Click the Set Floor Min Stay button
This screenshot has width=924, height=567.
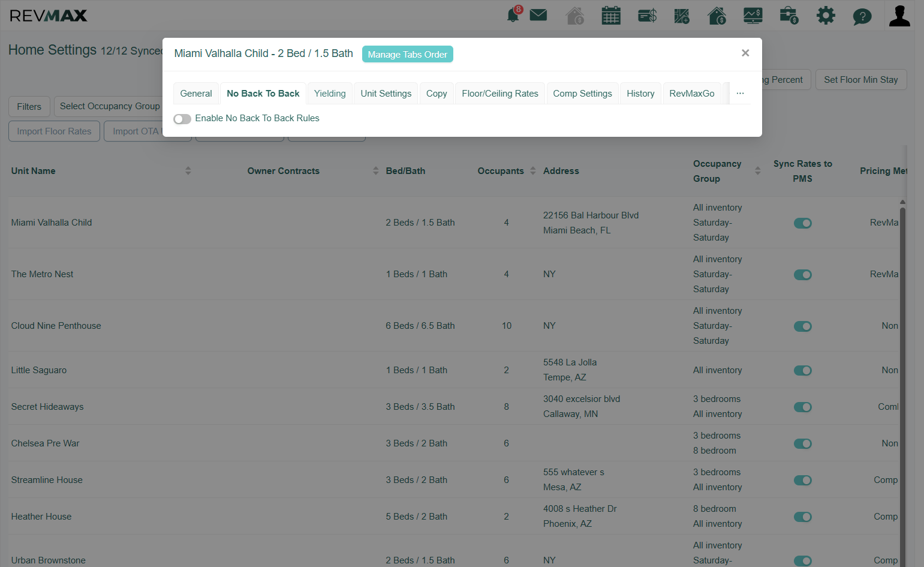(861, 80)
